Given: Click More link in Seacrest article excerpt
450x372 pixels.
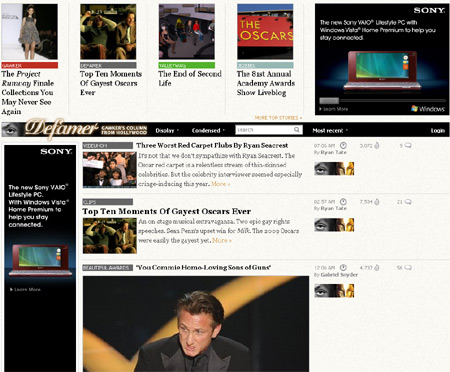Looking at the screenshot, I should [x=220, y=184].
